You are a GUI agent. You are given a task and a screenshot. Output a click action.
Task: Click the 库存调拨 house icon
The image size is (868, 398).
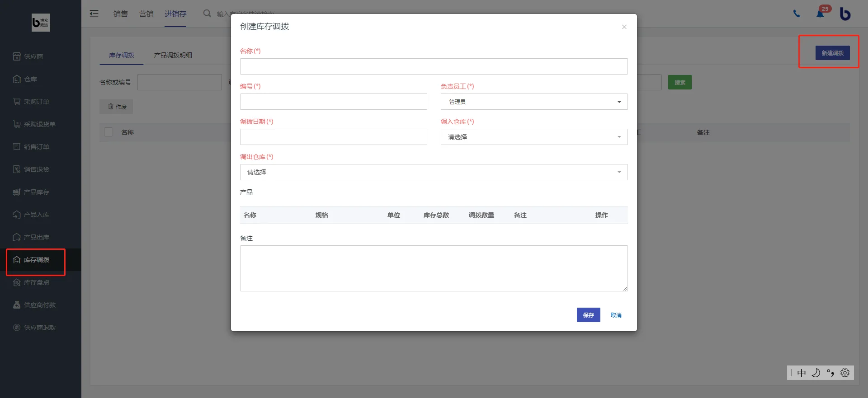17,260
